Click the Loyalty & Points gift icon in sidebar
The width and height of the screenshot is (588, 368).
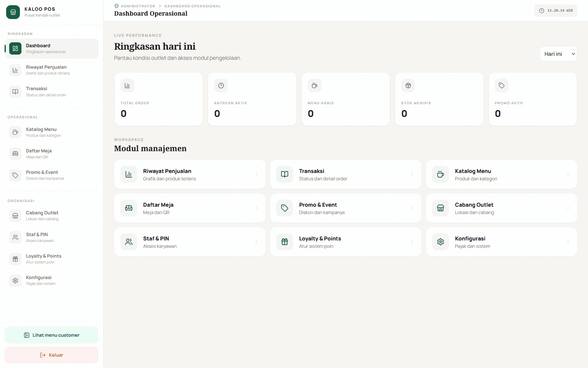15,259
